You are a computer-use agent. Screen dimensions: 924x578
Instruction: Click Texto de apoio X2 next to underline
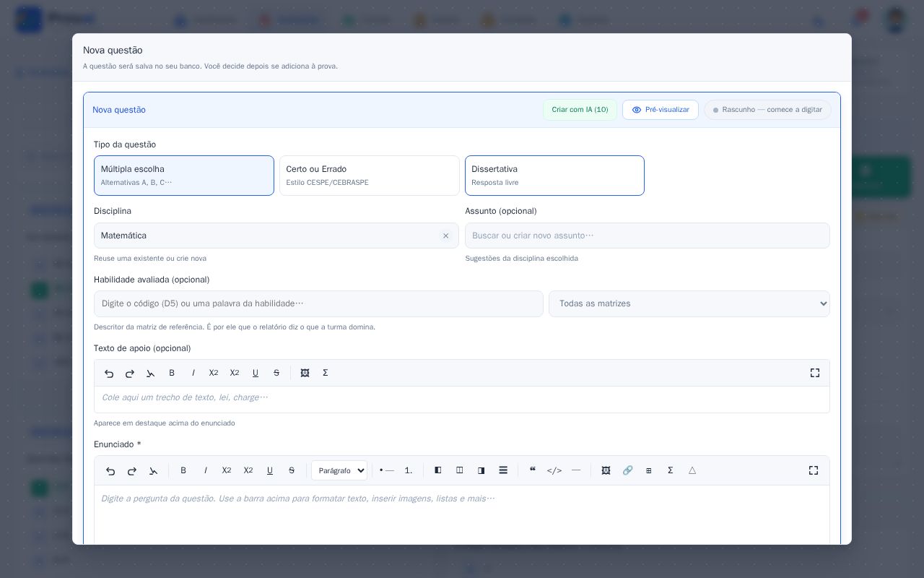click(x=235, y=373)
